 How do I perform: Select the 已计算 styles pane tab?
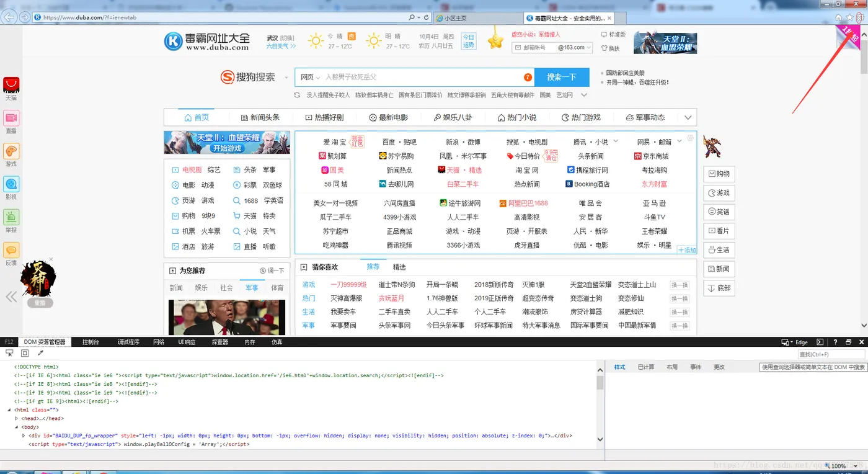(x=646, y=367)
